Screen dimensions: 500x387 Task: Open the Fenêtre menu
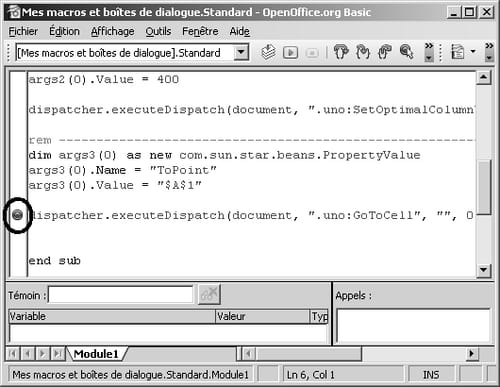(200, 31)
